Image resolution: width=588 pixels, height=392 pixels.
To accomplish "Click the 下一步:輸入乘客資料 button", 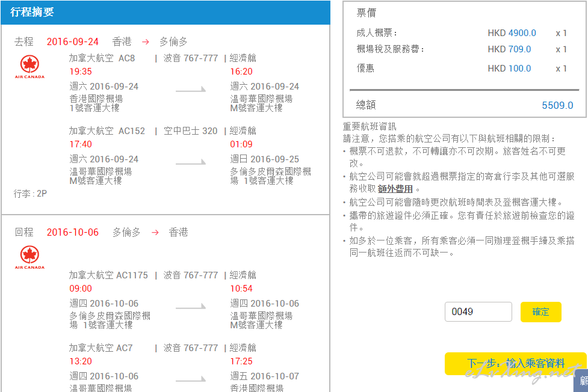I will point(516,363).
